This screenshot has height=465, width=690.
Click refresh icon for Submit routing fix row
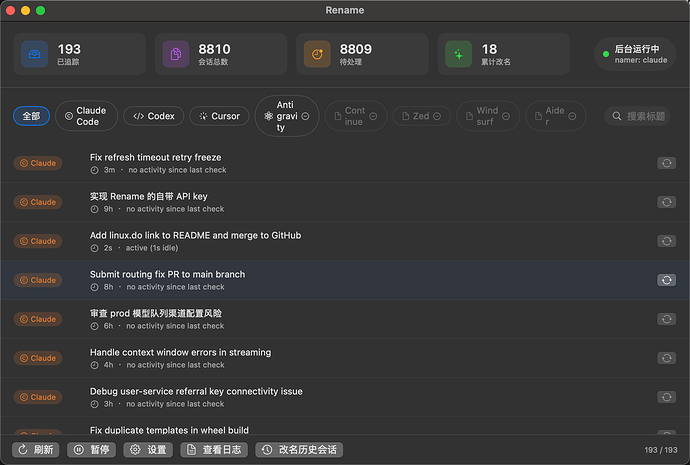click(666, 280)
